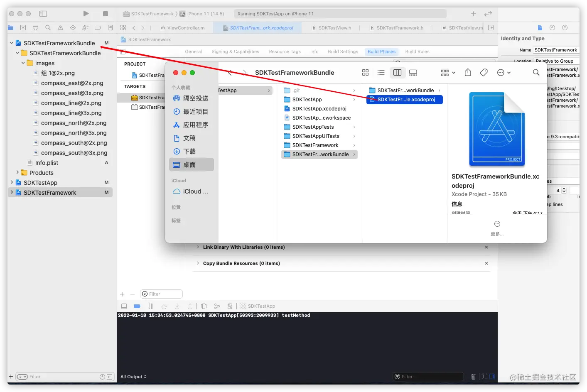Switch to Signing & Capabilities tab
The width and height of the screenshot is (587, 392).
pos(235,51)
